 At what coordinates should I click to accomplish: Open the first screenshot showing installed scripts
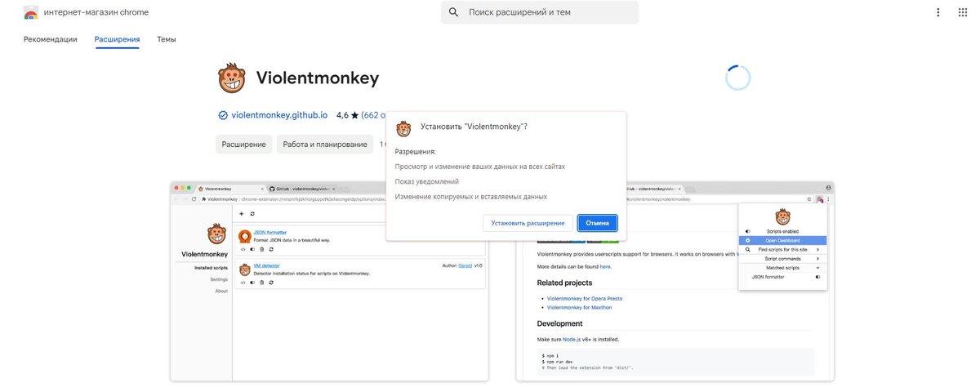329,281
